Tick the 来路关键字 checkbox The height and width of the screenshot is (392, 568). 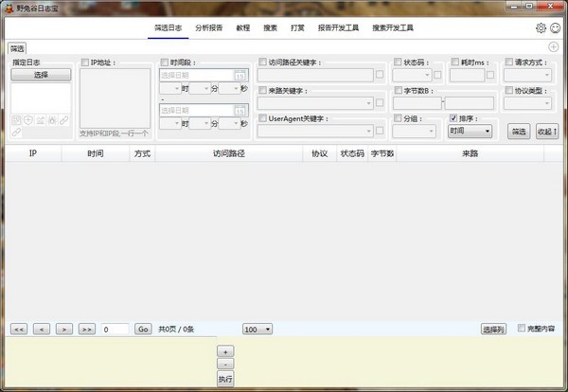click(x=262, y=90)
